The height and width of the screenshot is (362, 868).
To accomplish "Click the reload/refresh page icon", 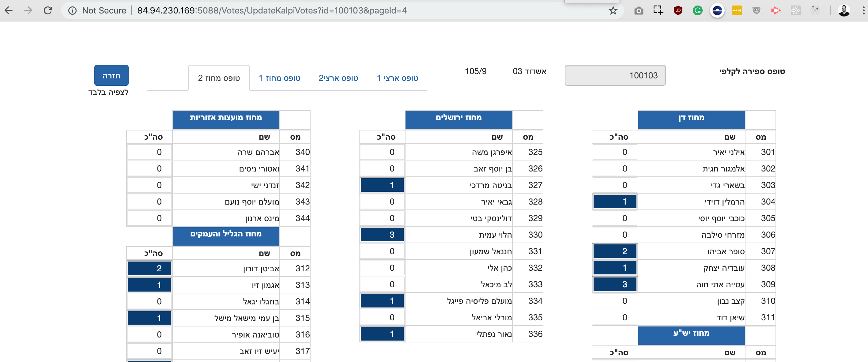I will [x=48, y=10].
